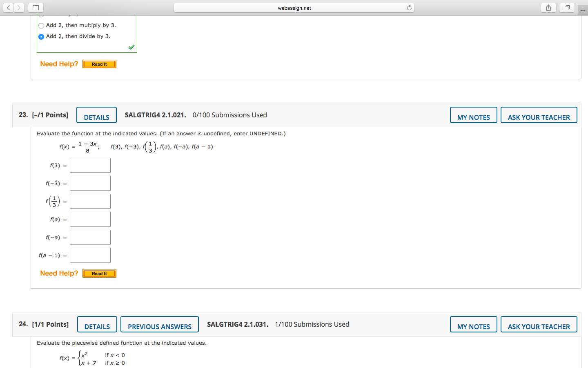Image resolution: width=588 pixels, height=368 pixels.
Task: Click the f(3) answer input box
Action: 90,165
